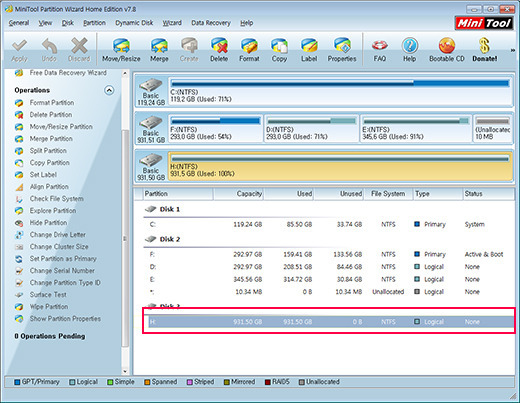The height and width of the screenshot is (403, 520).
Task: Open the General menu
Action: 19,23
